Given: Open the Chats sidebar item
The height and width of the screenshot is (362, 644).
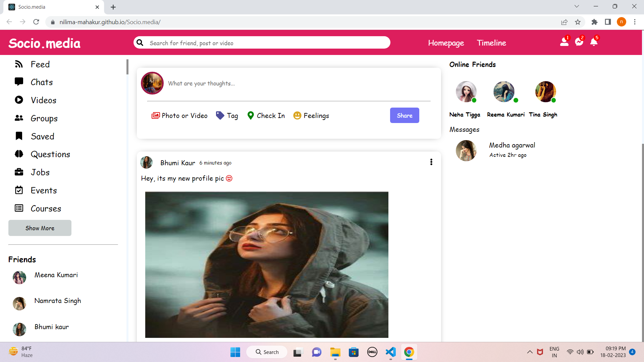Looking at the screenshot, I should [x=42, y=82].
